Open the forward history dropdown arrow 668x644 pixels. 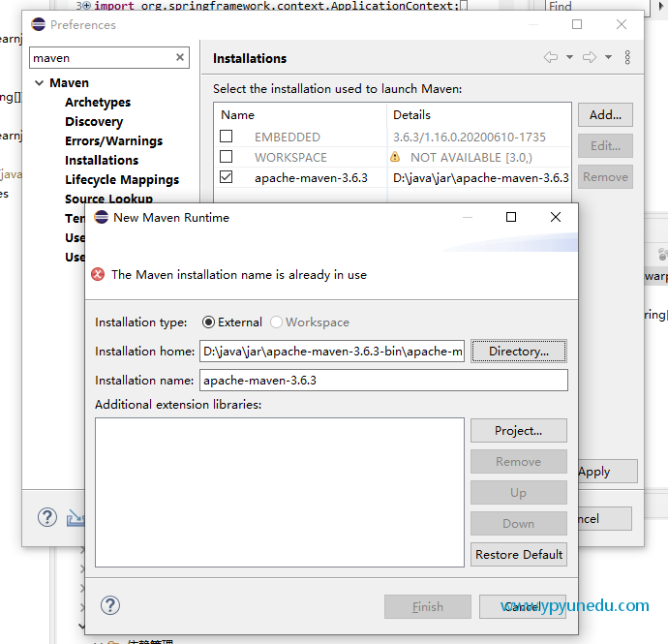pos(608,57)
